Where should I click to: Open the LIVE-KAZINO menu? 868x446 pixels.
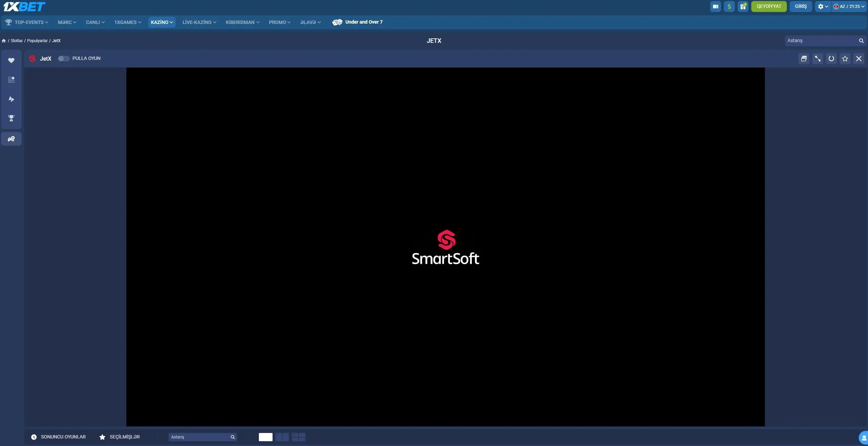coord(199,22)
